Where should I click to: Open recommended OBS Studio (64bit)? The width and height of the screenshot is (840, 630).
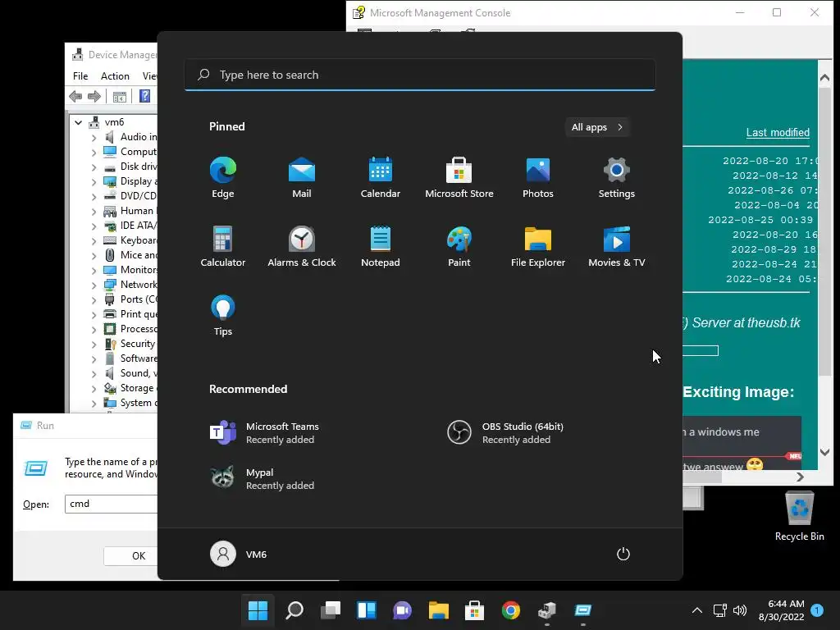[505, 433]
